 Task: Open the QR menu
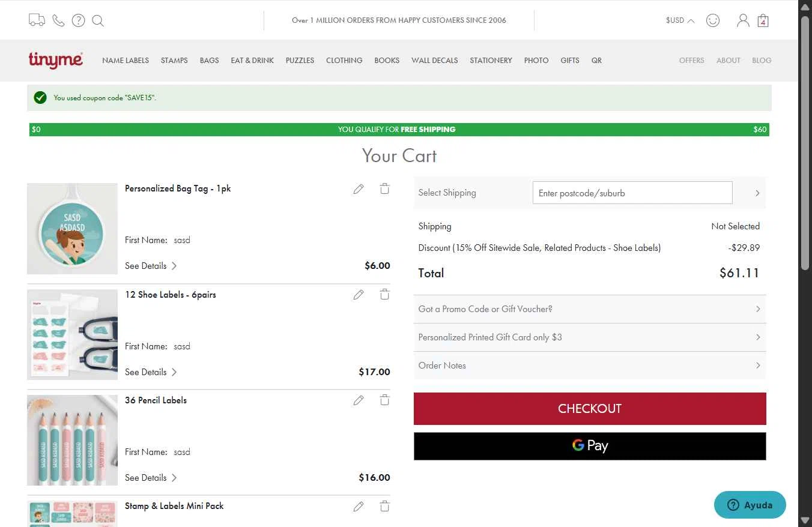[596, 61]
